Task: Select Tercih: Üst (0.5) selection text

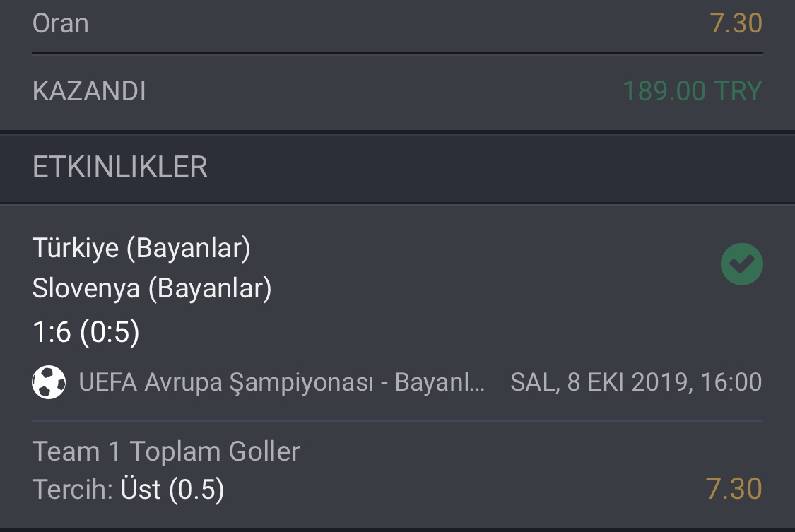Action: click(x=129, y=490)
